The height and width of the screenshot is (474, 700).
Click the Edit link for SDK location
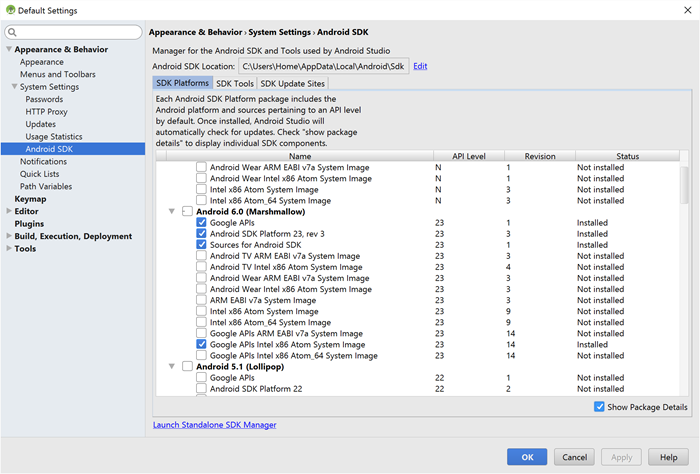420,66
